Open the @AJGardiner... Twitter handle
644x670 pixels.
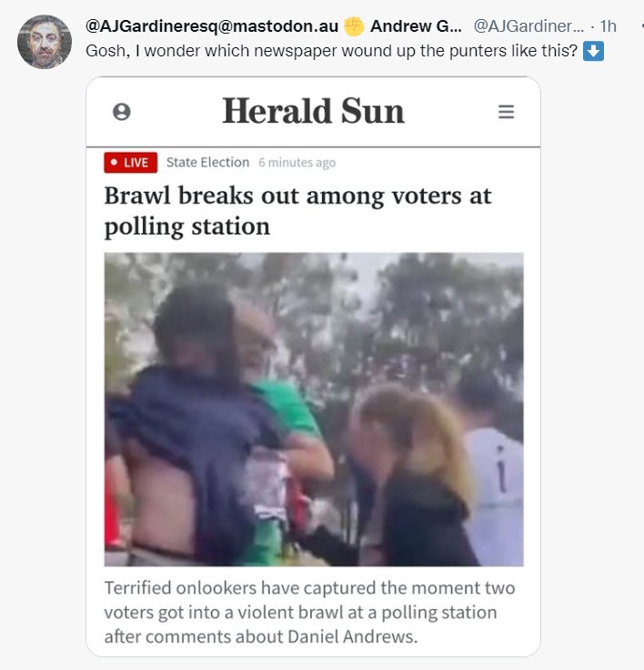(x=528, y=26)
